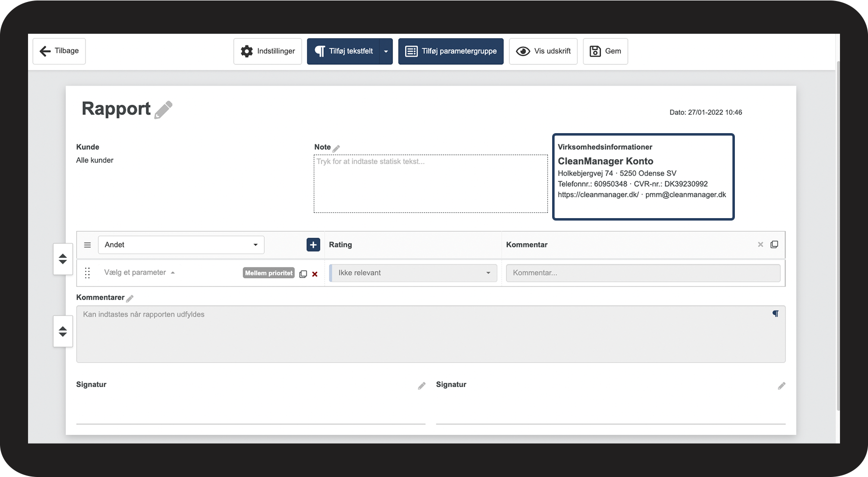Click the Mellem prioritet badge
868x477 pixels.
click(x=269, y=273)
